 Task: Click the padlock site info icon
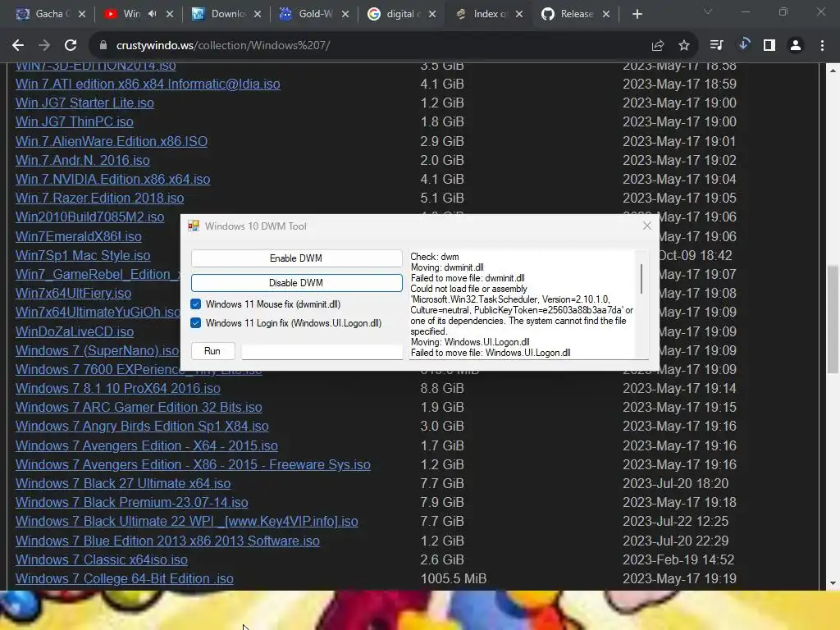click(x=103, y=46)
